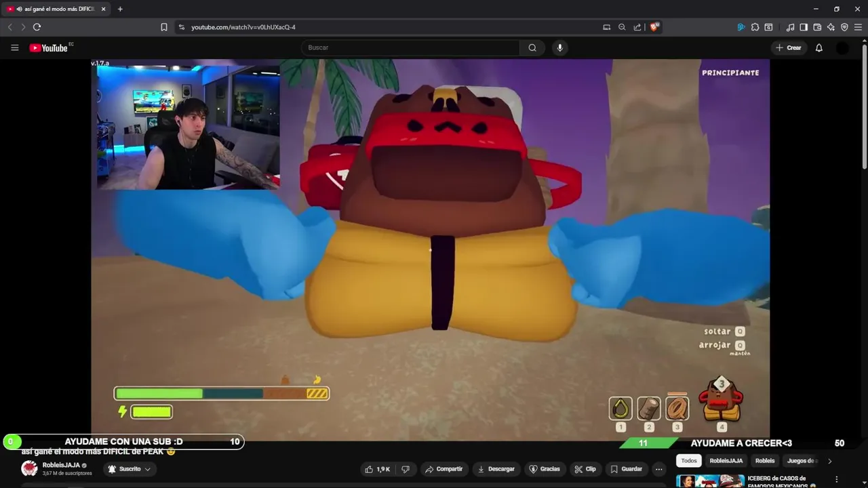Click the install/cast screen icon in address bar
The width and height of the screenshot is (868, 488).
(606, 27)
